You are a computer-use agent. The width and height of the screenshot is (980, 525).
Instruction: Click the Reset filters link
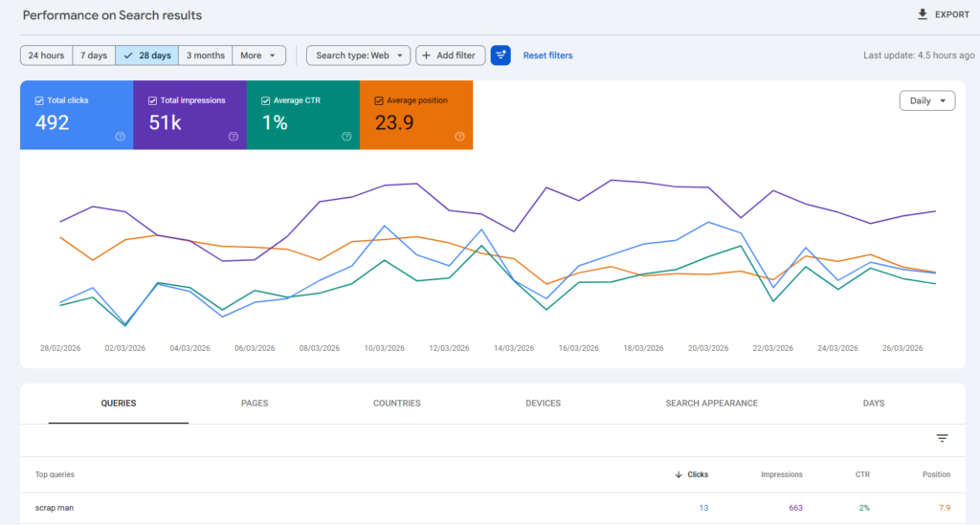point(547,55)
